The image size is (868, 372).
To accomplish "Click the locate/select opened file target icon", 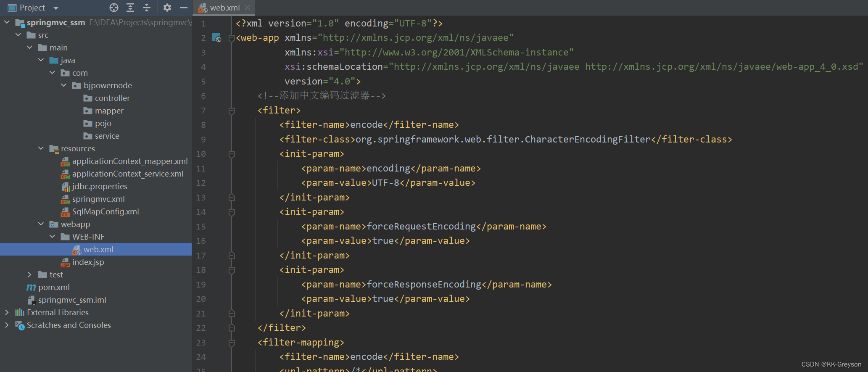I will (114, 8).
